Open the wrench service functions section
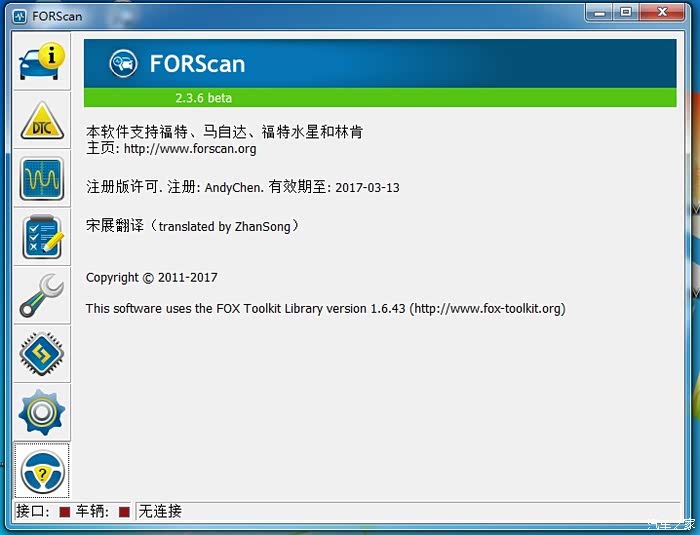 tap(42, 295)
